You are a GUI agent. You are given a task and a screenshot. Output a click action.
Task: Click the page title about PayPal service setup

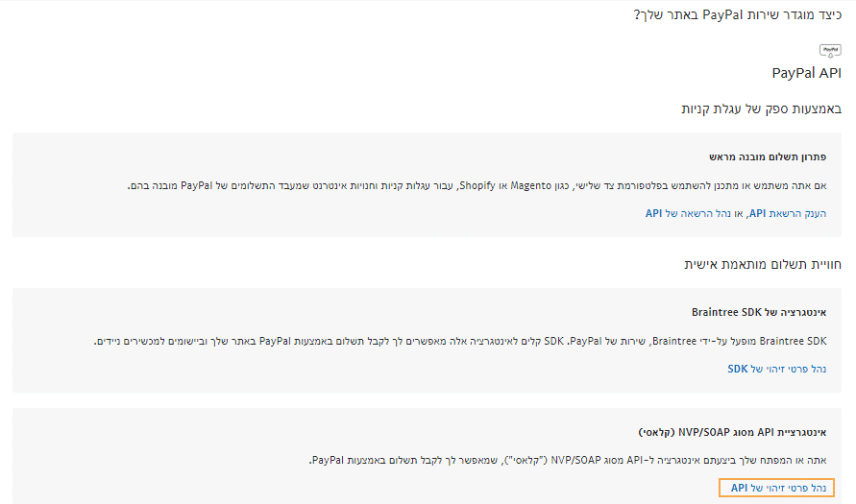[x=738, y=14]
